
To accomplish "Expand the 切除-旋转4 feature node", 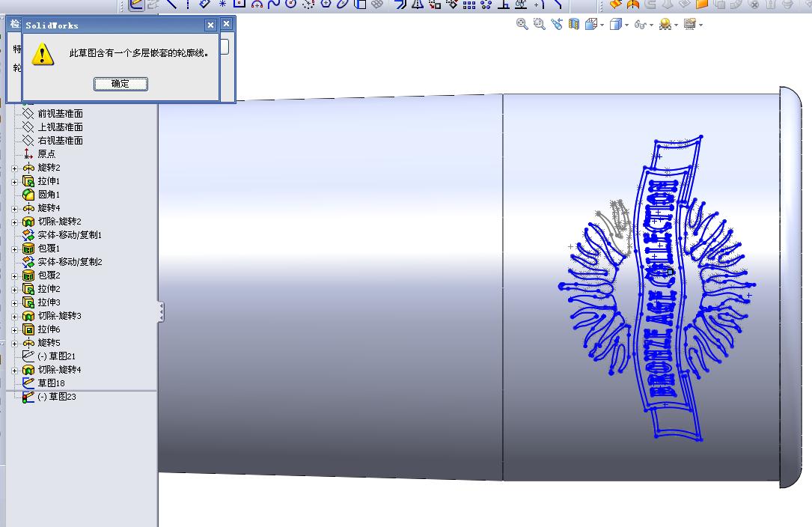I will click(x=14, y=371).
